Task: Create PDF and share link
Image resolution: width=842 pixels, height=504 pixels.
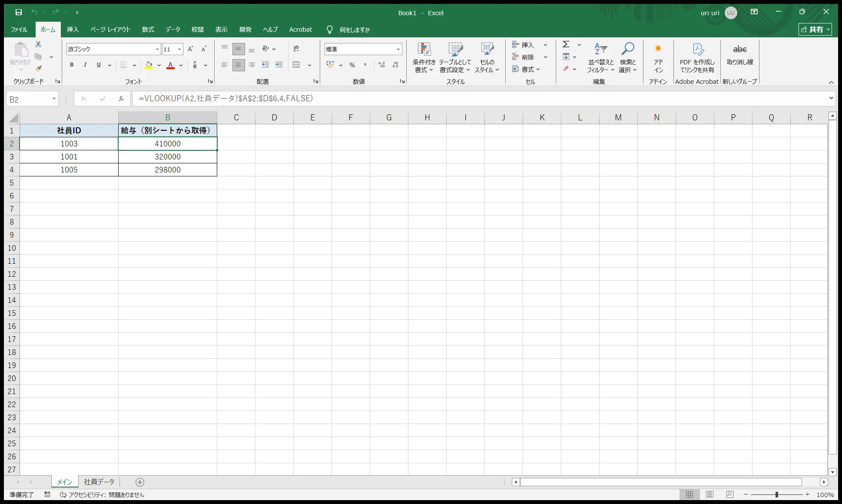Action: pos(697,57)
